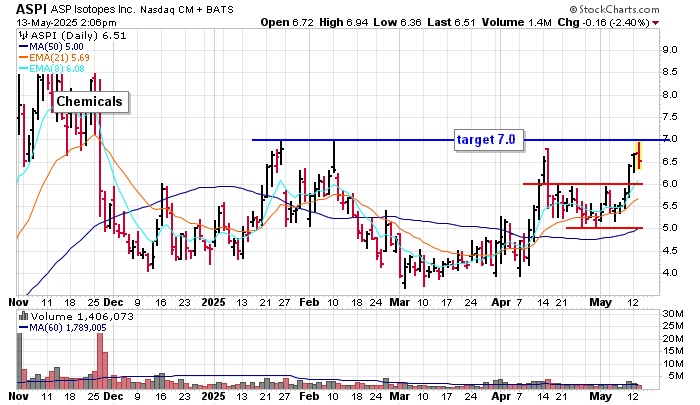Select the ASPI ticker symbol heading

click(x=32, y=9)
